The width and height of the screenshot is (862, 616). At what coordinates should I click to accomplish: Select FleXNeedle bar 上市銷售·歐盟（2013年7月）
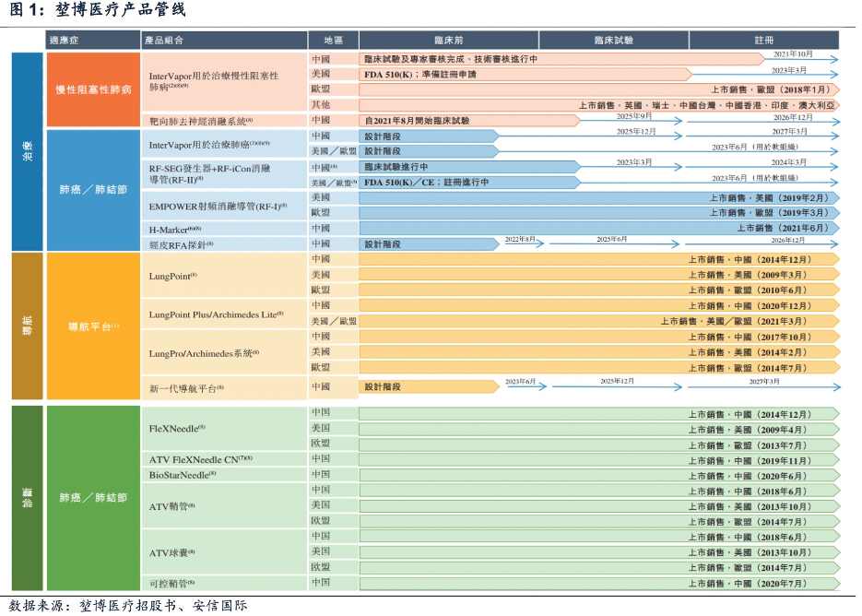click(599, 445)
